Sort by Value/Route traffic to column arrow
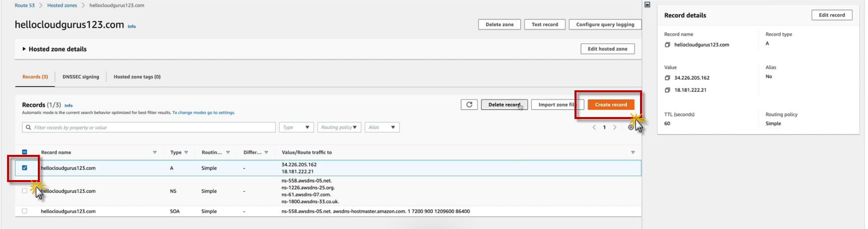This screenshot has height=229, width=868. coord(633,152)
